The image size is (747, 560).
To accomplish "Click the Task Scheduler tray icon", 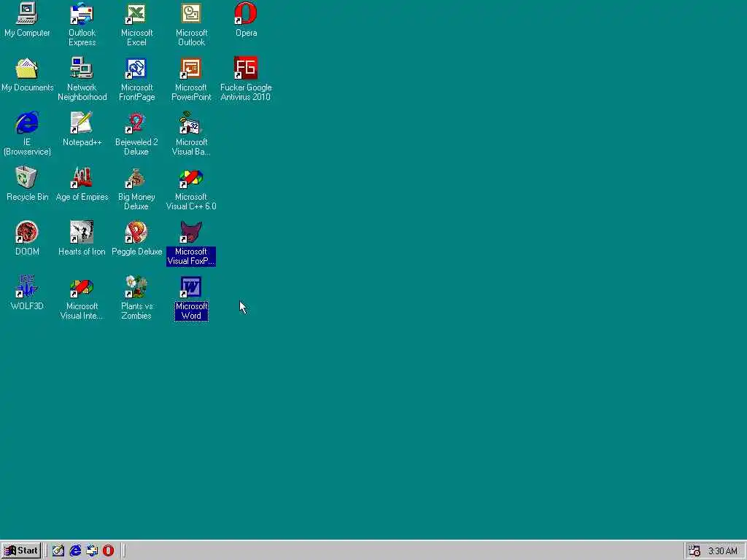I will tap(694, 551).
